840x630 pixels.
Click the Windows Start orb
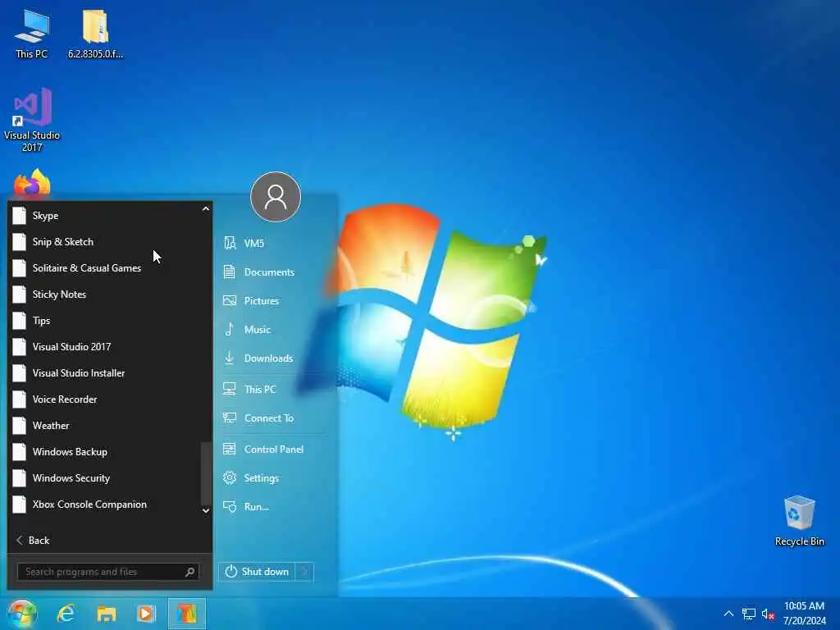[x=21, y=614]
